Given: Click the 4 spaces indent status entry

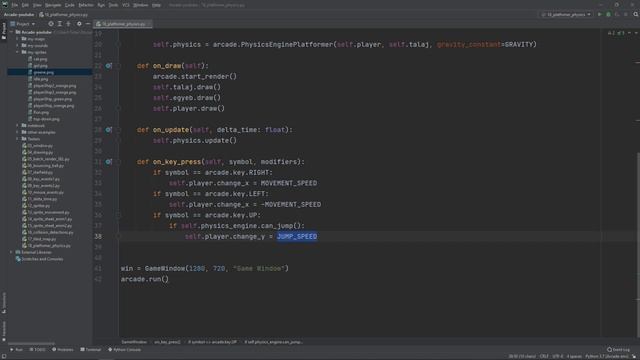Looking at the screenshot, I should pyautogui.click(x=574, y=356).
